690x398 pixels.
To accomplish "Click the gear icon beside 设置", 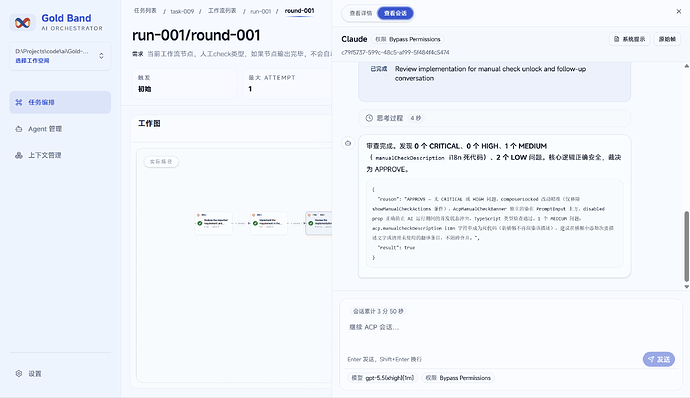I will pyautogui.click(x=19, y=373).
